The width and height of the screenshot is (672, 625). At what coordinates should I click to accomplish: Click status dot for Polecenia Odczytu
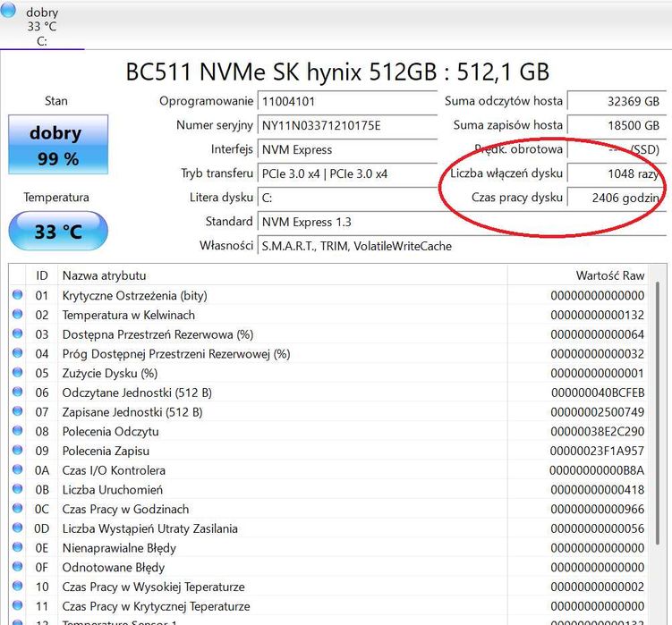click(x=18, y=430)
